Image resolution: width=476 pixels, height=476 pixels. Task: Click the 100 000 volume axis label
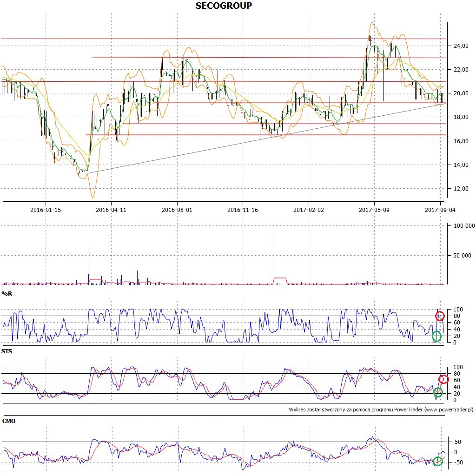tap(464, 225)
